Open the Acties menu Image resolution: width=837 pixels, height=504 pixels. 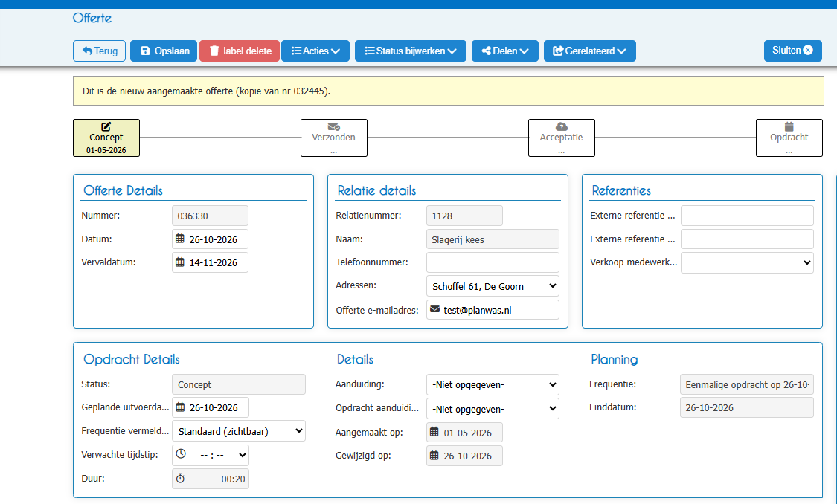point(315,51)
